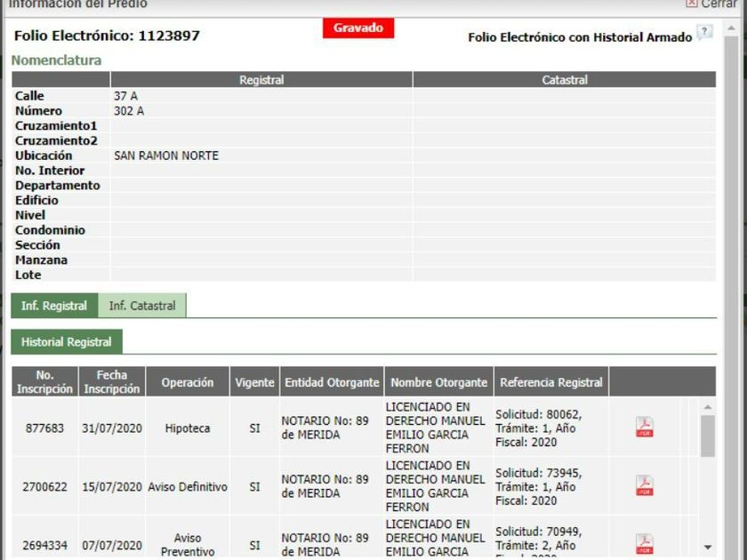747x560 pixels.
Task: Click the Operación column header
Action: (188, 382)
